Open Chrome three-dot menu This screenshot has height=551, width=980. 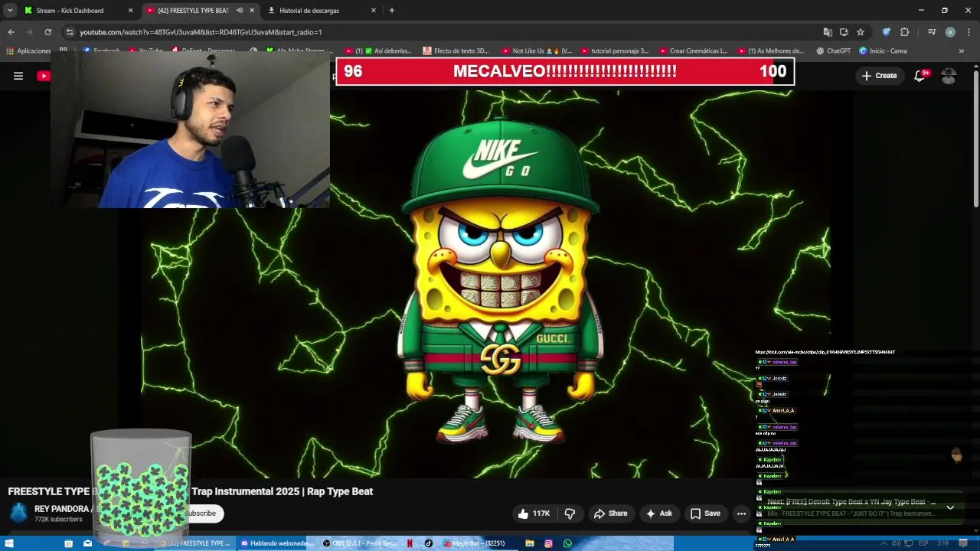pos(968,32)
